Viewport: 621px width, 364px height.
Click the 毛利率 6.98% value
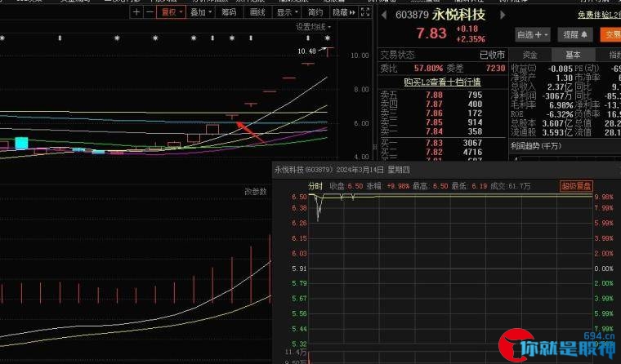(x=561, y=105)
